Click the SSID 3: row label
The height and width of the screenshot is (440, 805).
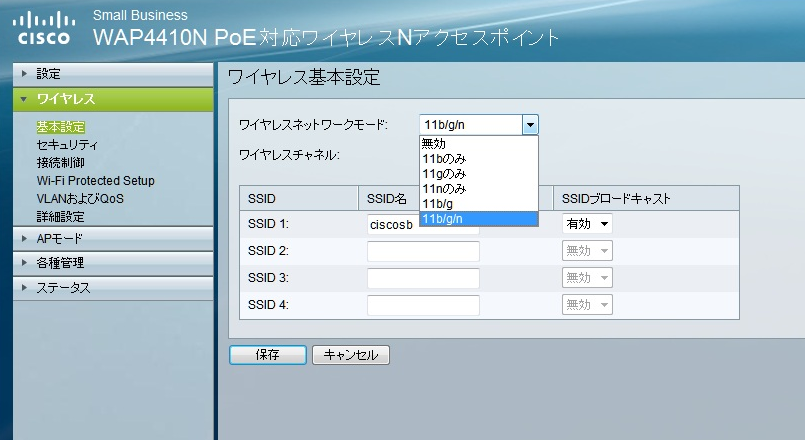pos(268,278)
